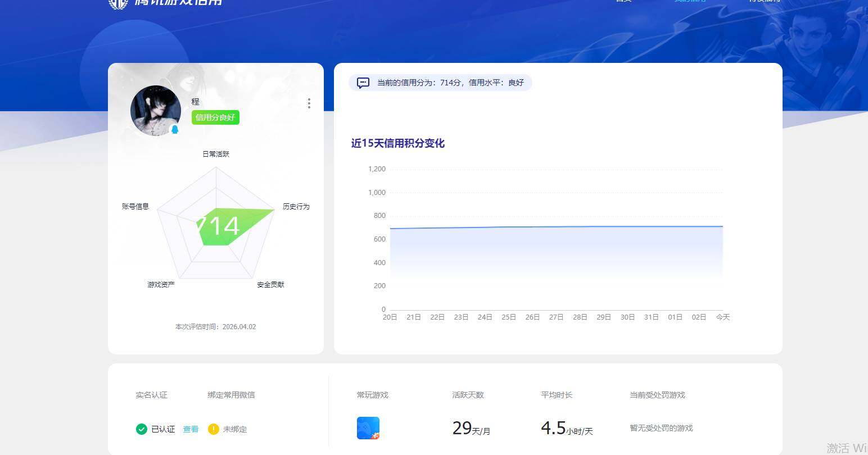This screenshot has height=455, width=868.
Task: Click the 01日 label on chart axis
Action: click(675, 317)
